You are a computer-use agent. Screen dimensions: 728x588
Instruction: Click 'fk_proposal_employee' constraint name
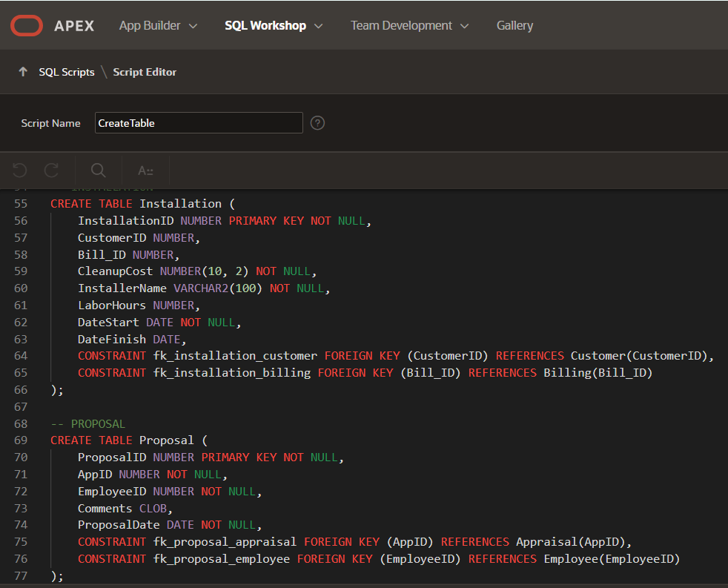pos(222,559)
